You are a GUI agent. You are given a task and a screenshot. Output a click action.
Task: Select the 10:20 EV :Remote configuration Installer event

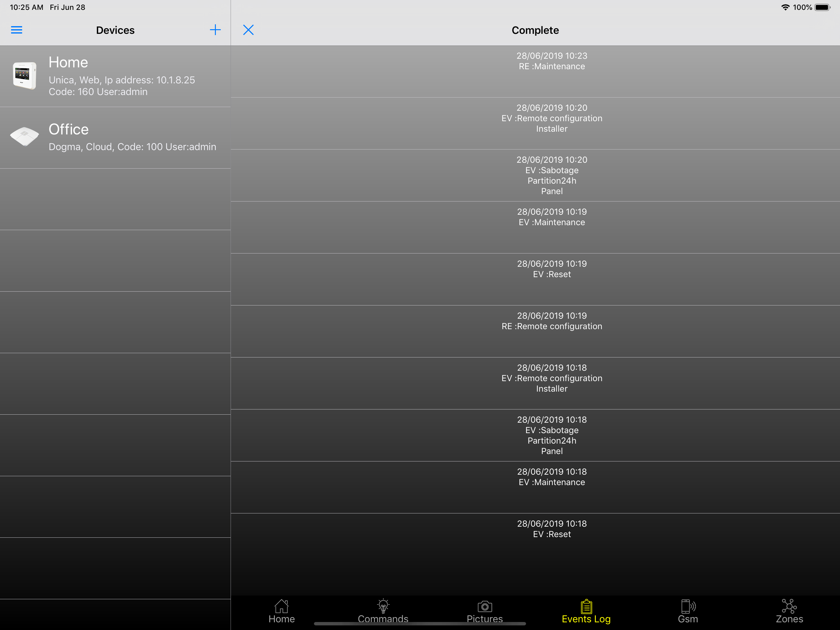535,123
